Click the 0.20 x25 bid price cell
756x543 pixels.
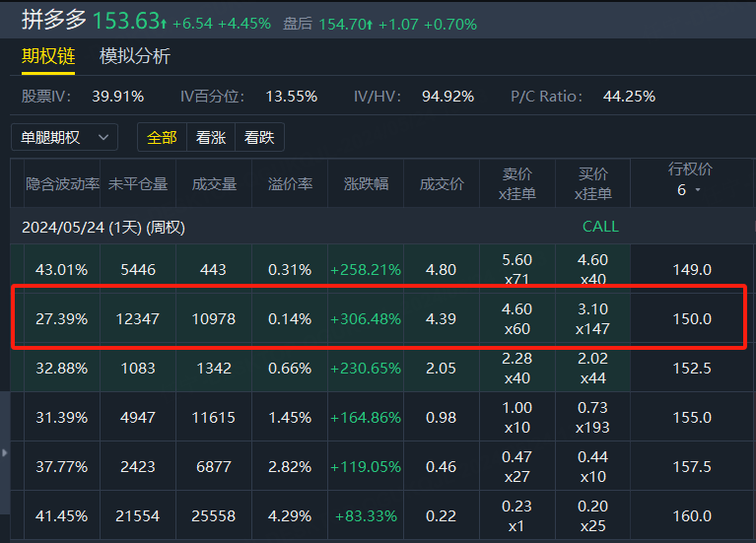click(x=592, y=515)
